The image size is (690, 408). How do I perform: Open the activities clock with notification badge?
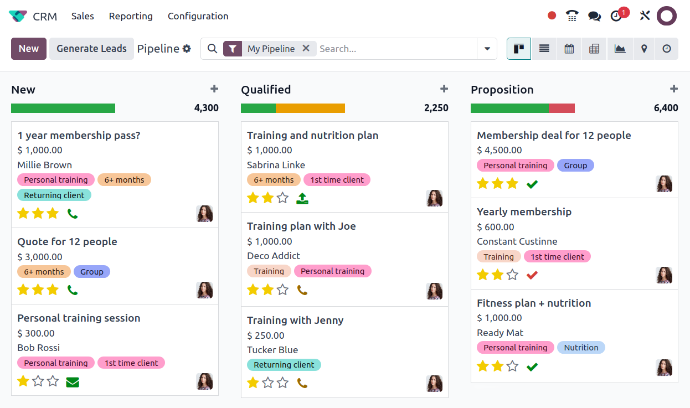coord(616,16)
